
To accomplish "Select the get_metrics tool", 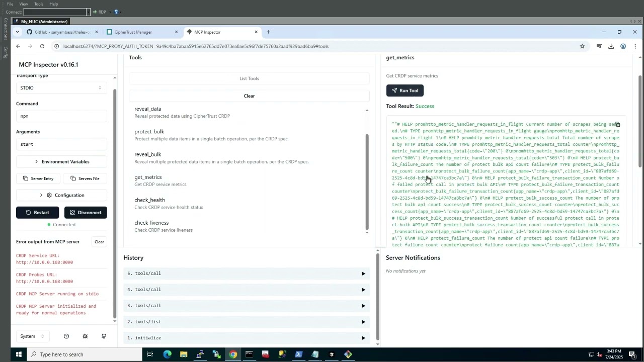I will point(247,180).
